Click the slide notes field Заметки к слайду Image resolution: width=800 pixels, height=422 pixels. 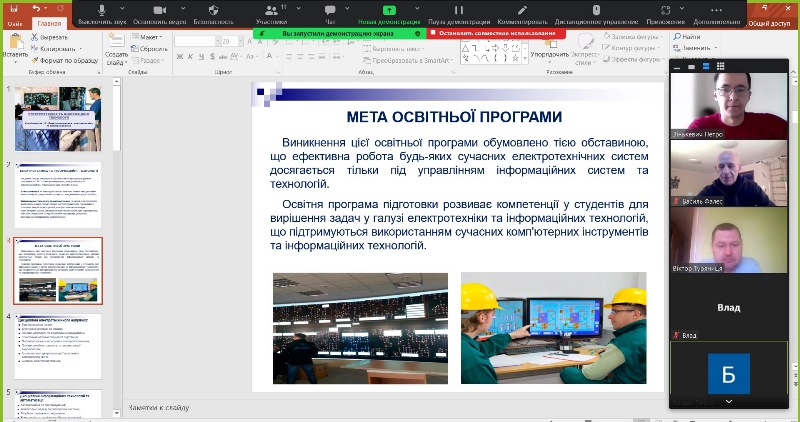159,408
